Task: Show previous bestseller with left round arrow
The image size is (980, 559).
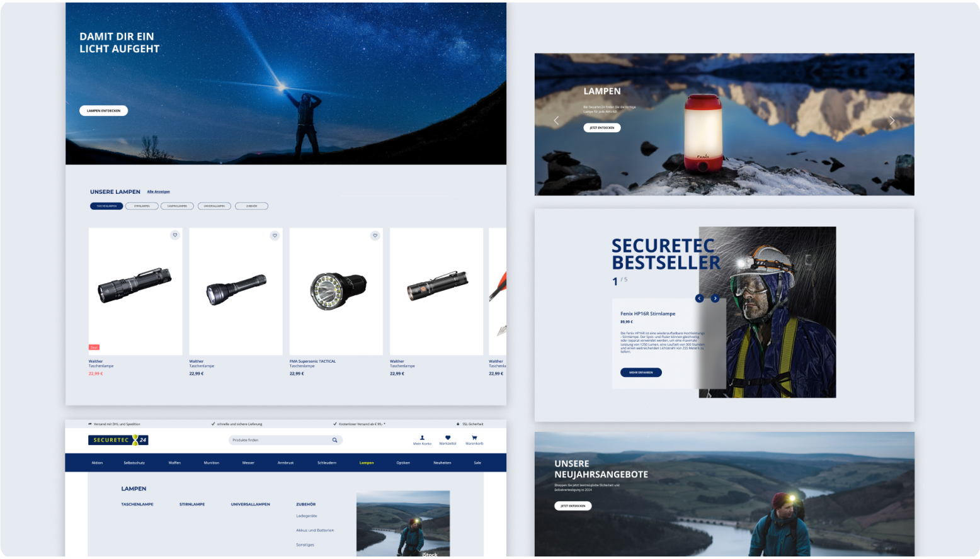Action: [x=699, y=298]
